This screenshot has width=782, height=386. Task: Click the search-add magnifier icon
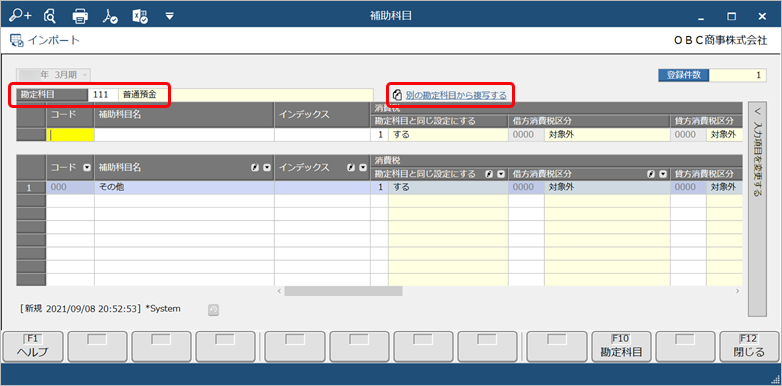pyautogui.click(x=19, y=16)
